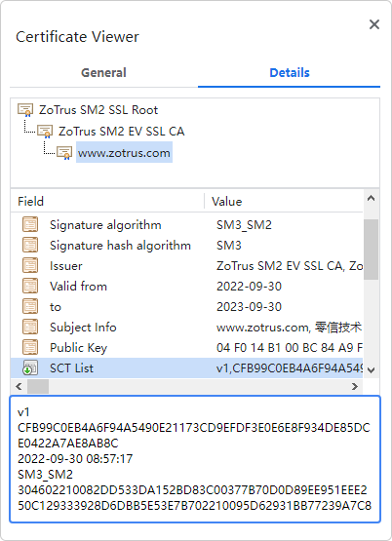
Task: Click the Issuer field icon
Action: coord(30,266)
